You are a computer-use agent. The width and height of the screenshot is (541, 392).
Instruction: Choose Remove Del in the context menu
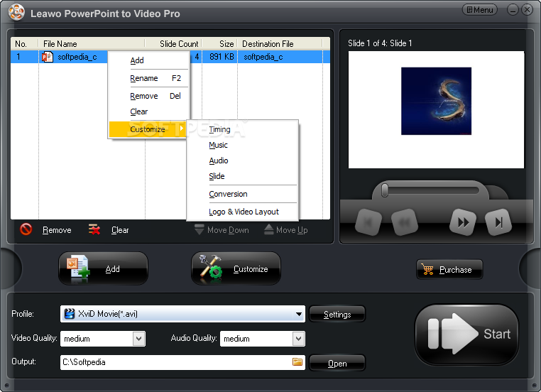click(149, 96)
